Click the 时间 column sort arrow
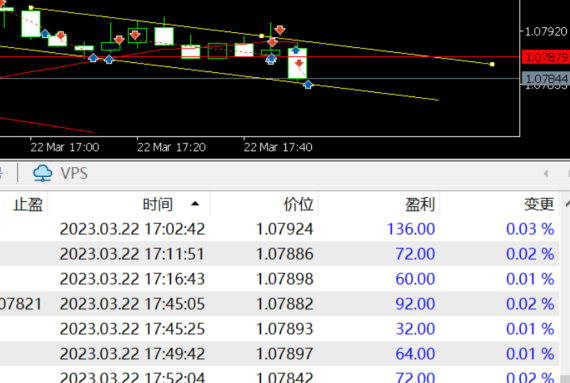Image resolution: width=570 pixels, height=383 pixels. click(195, 204)
